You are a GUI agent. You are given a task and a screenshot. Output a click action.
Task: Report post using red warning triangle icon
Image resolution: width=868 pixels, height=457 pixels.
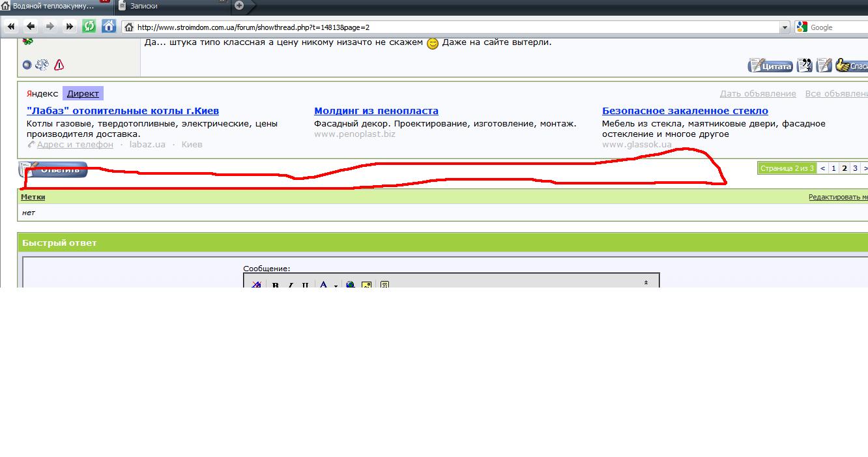point(59,65)
